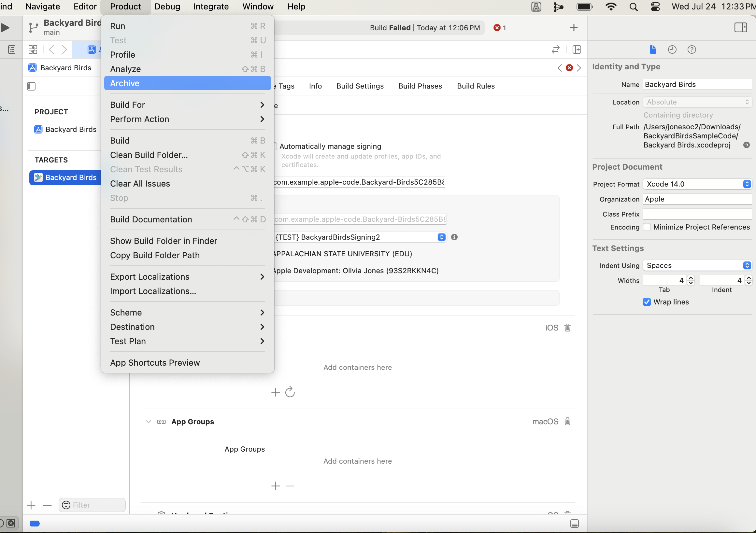Image resolution: width=756 pixels, height=533 pixels.
Task: Click the plus library button in toolbar
Action: coord(574,28)
